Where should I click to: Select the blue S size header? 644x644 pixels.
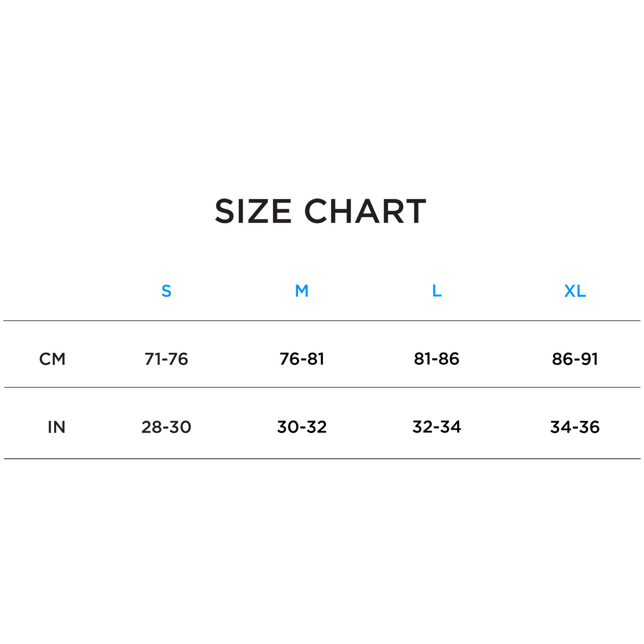click(x=166, y=291)
